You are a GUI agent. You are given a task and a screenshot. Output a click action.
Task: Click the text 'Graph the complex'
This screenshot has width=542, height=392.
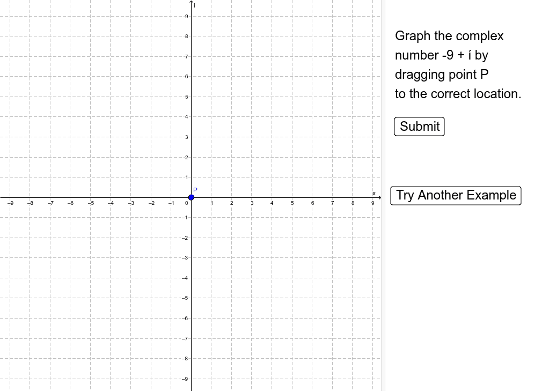(449, 36)
